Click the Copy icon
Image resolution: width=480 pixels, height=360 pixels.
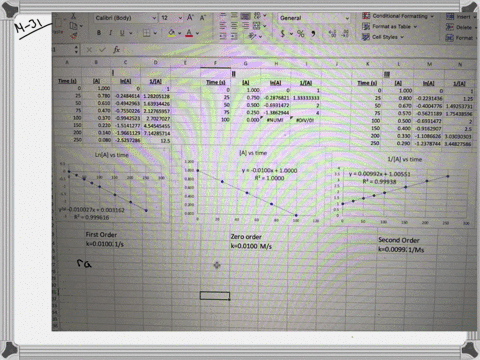(x=73, y=26)
